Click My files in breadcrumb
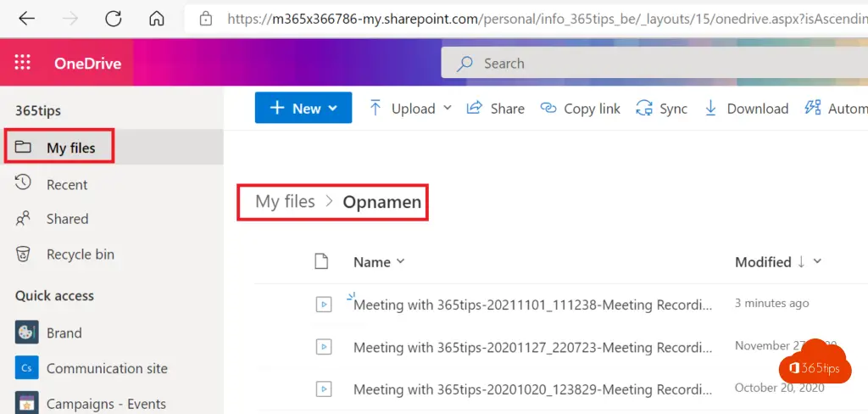Screen dimensions: 868x414 (x=285, y=201)
